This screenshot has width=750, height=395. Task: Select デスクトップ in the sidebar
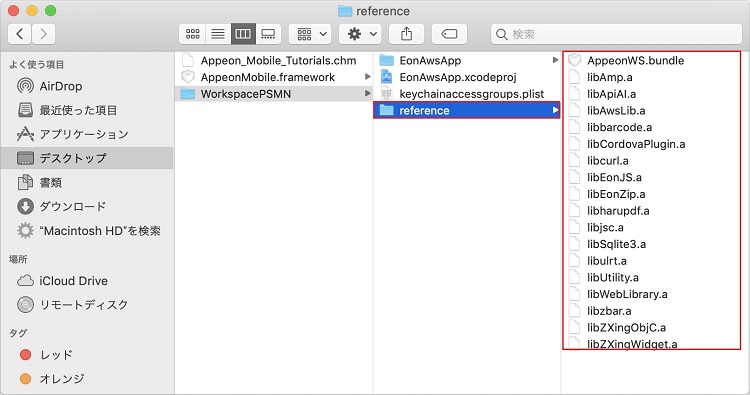click(x=87, y=158)
